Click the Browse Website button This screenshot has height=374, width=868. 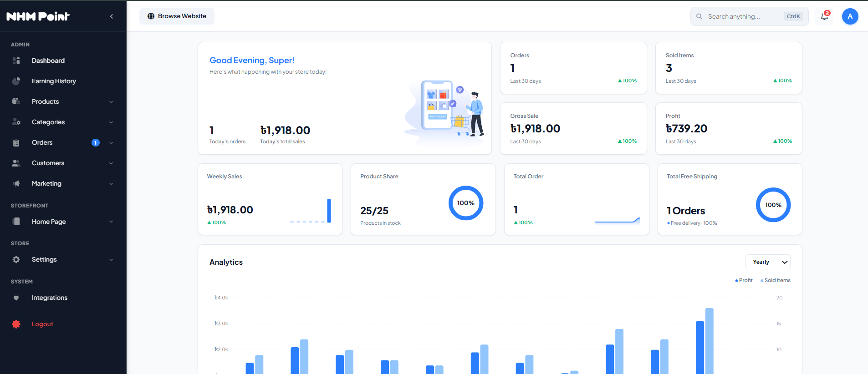click(x=177, y=16)
